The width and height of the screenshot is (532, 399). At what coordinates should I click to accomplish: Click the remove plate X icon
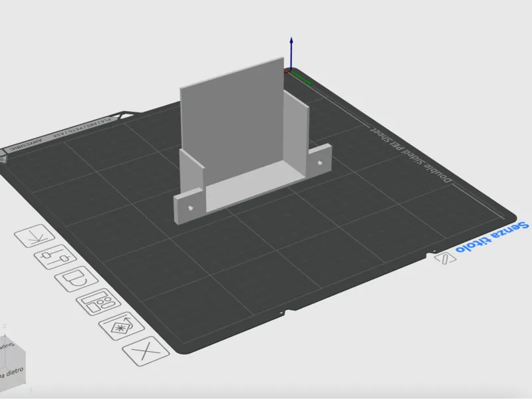tap(146, 351)
